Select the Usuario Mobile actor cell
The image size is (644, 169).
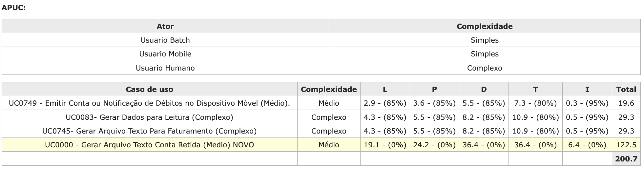[165, 54]
